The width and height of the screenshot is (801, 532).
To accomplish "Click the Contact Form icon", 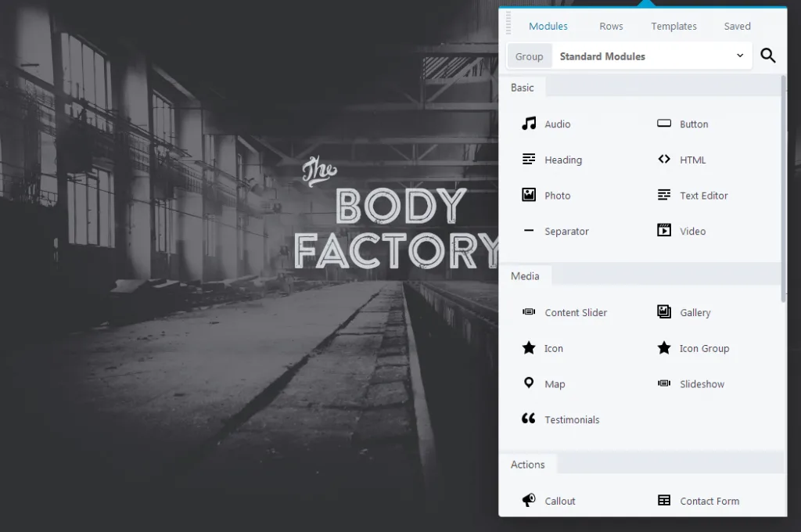I will pos(664,501).
